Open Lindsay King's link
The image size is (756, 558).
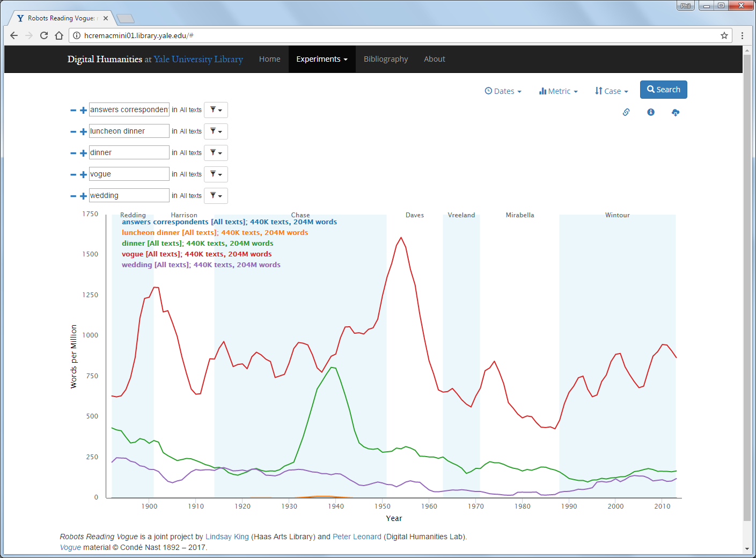tap(227, 537)
